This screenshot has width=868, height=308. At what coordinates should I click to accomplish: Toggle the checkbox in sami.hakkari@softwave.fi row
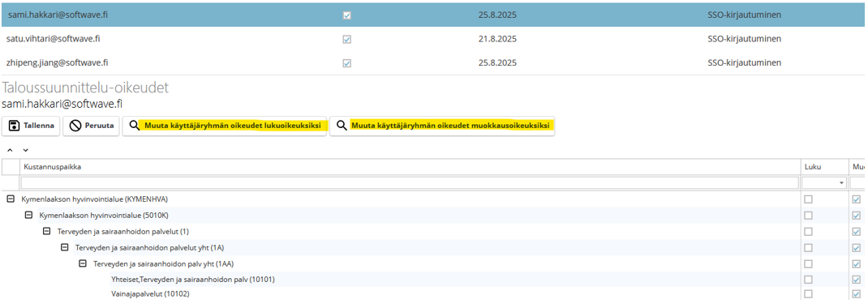click(347, 15)
